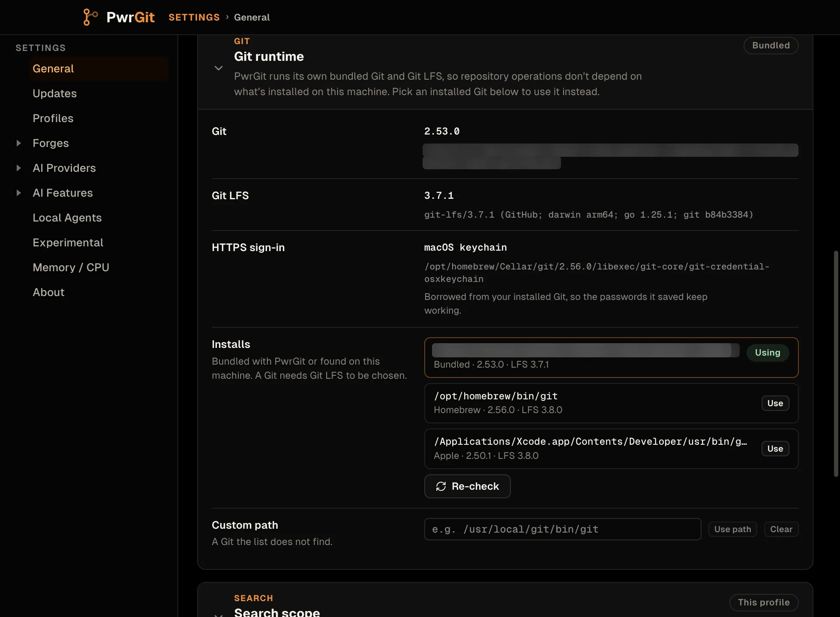Click the /opt/homebrew/bin/git path
840x617 pixels.
(x=496, y=396)
